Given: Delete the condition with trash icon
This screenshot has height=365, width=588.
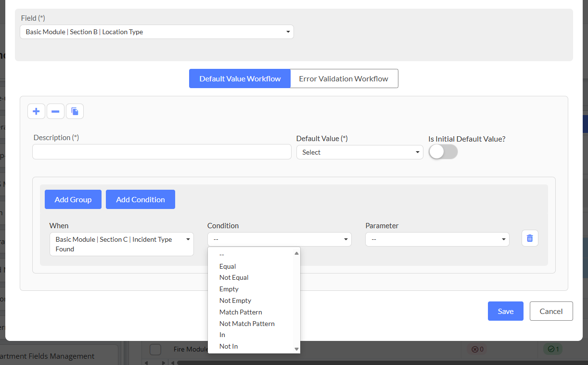Looking at the screenshot, I should coord(530,238).
